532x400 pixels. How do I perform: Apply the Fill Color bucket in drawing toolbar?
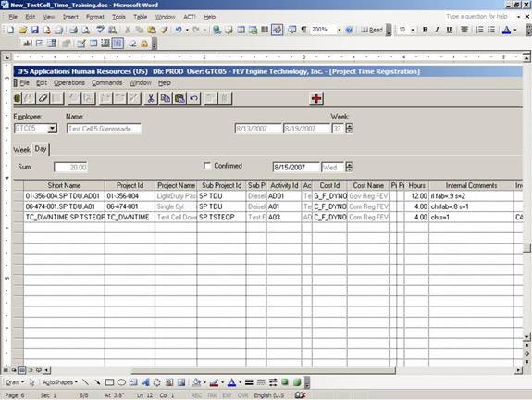pyautogui.click(x=196, y=382)
